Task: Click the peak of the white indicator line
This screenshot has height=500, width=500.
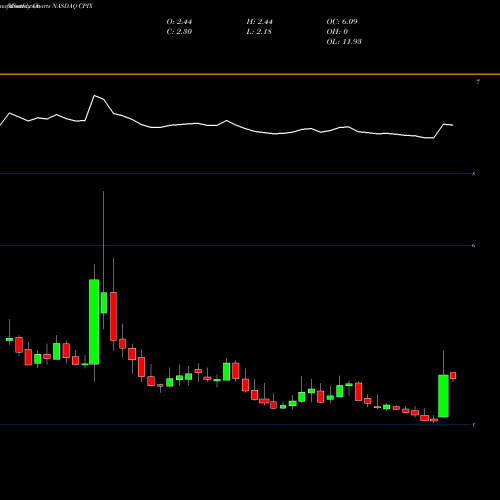Action: coord(95,96)
